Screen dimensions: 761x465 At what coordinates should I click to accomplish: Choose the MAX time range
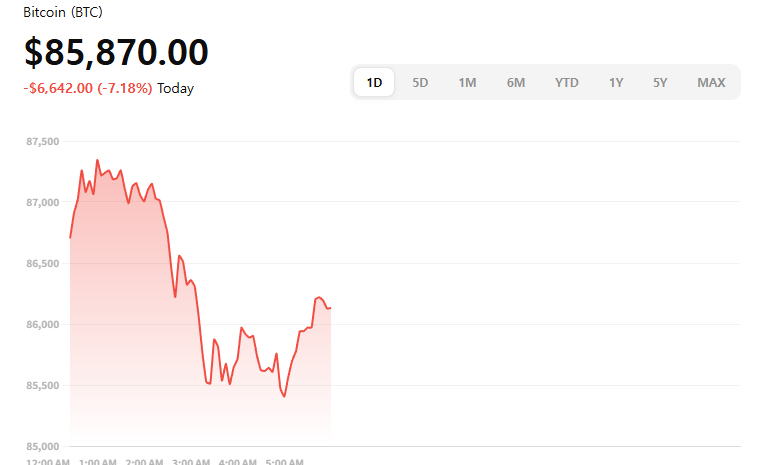click(x=711, y=82)
